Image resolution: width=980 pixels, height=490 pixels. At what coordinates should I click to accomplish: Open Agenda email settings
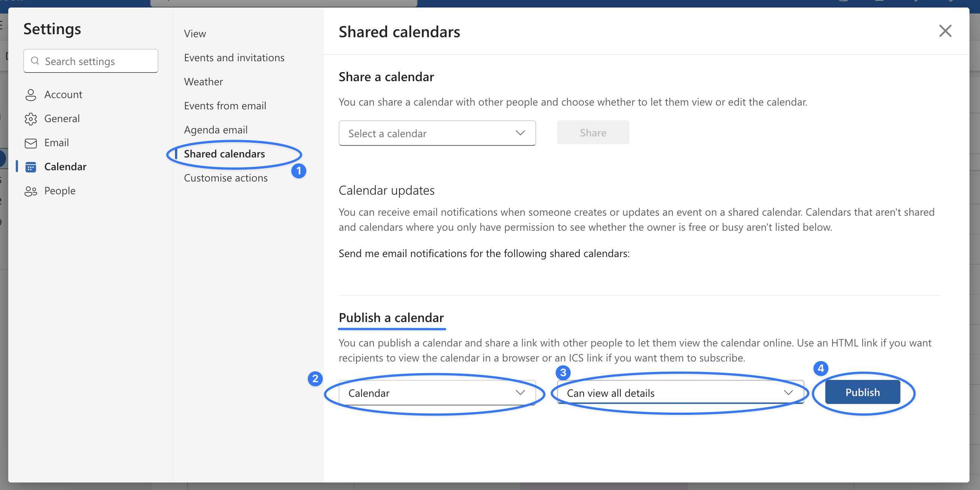click(215, 130)
